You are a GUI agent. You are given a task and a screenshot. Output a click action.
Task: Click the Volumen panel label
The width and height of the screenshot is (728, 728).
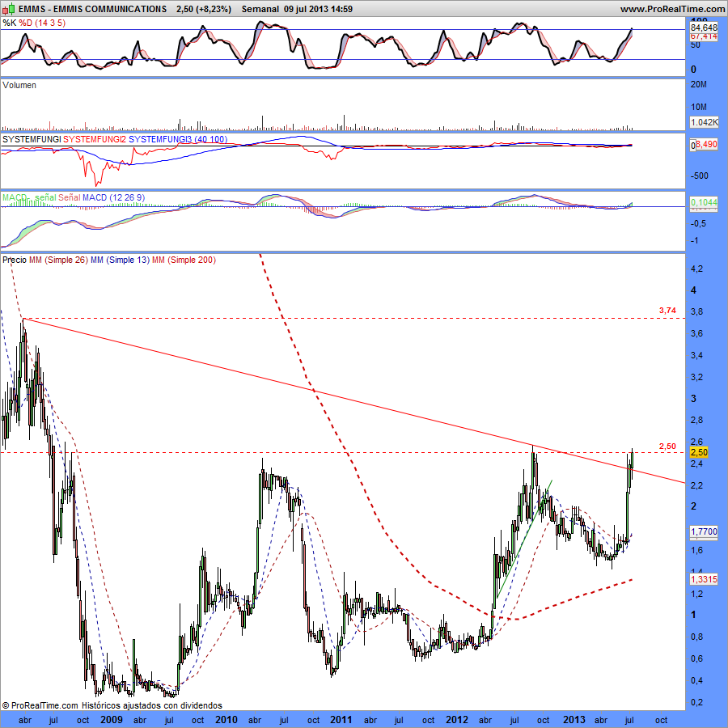(19, 85)
